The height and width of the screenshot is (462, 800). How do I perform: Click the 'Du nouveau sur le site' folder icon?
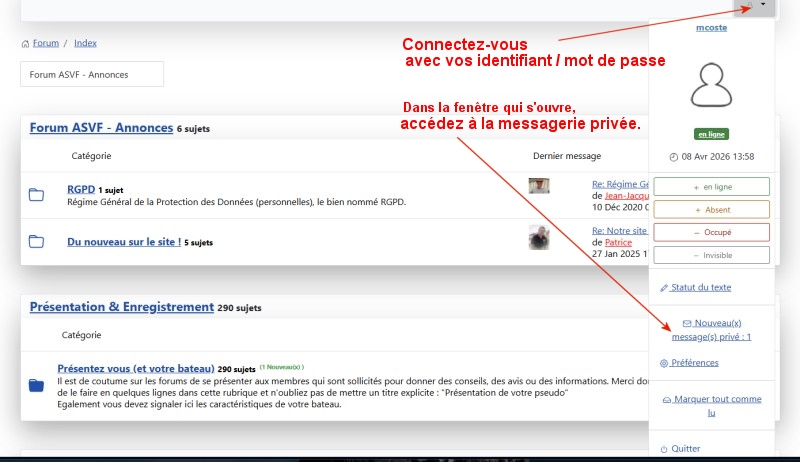click(x=37, y=241)
